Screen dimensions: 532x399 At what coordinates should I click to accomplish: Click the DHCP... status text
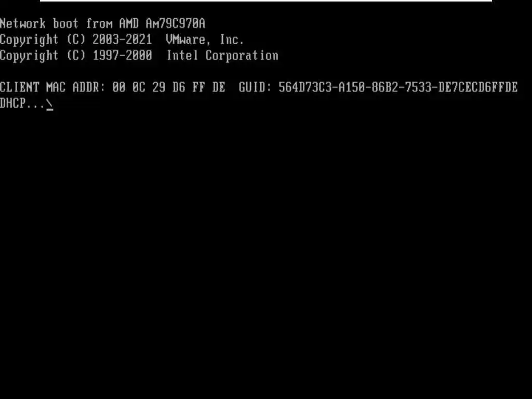22,103
